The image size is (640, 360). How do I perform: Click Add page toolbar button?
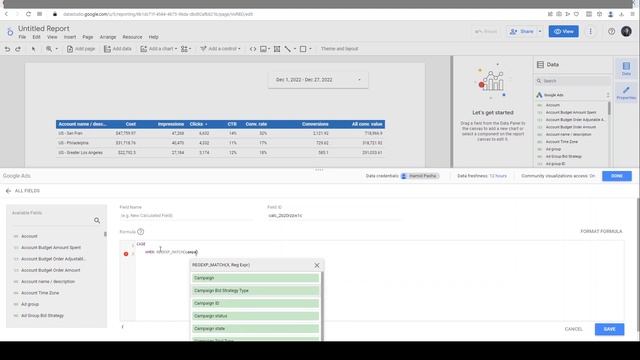81,49
